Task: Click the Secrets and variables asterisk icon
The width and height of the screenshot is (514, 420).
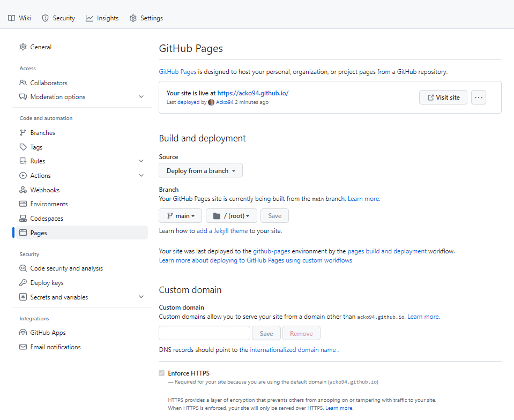Action: (23, 297)
